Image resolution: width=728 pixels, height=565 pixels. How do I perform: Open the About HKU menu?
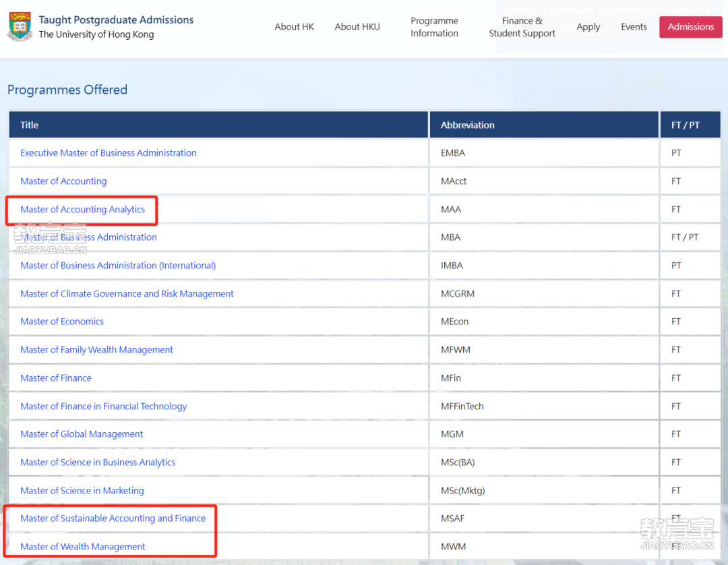tap(357, 27)
